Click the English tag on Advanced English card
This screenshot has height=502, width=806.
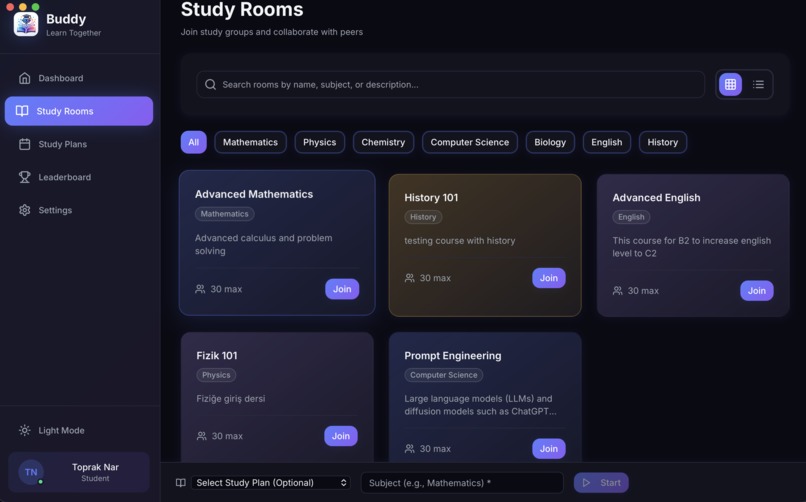[x=631, y=217]
